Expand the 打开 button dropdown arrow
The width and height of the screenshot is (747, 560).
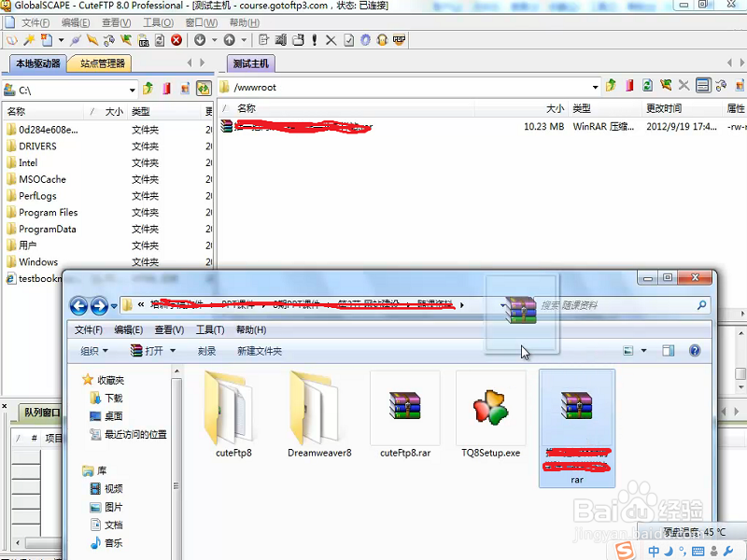point(173,351)
